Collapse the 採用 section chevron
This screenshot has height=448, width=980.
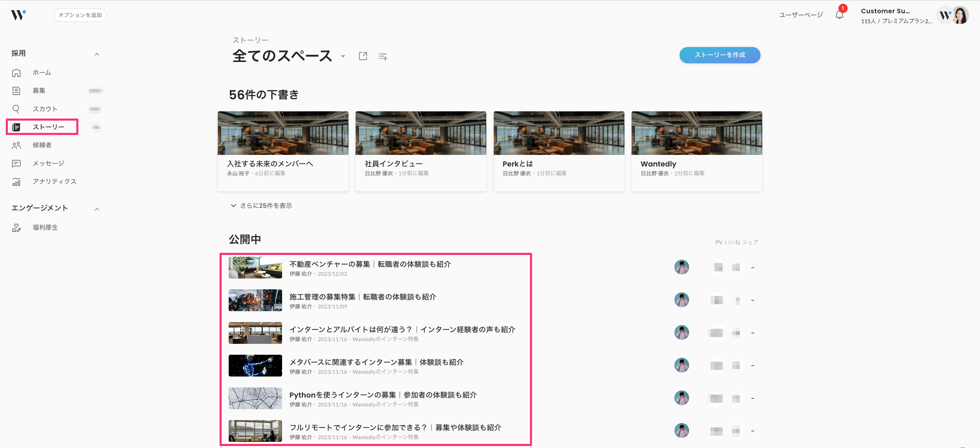tap(97, 54)
